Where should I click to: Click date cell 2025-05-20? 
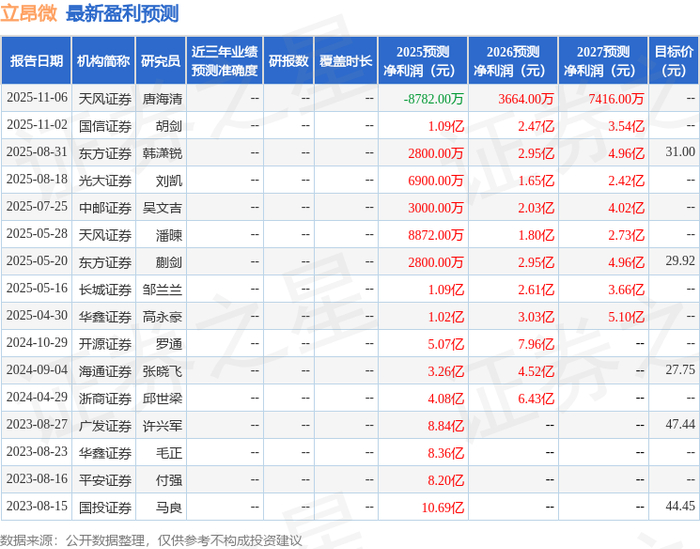pyautogui.click(x=37, y=261)
